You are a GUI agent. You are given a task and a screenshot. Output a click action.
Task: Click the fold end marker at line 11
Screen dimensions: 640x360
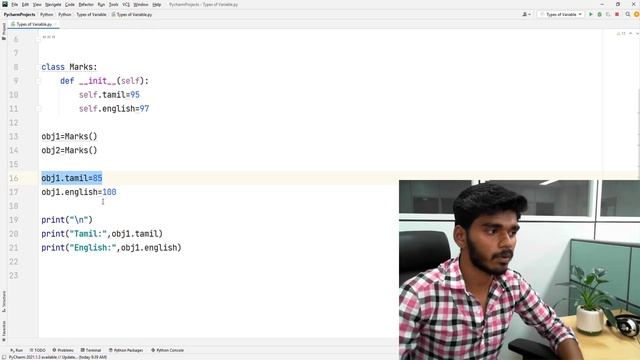coord(38,109)
